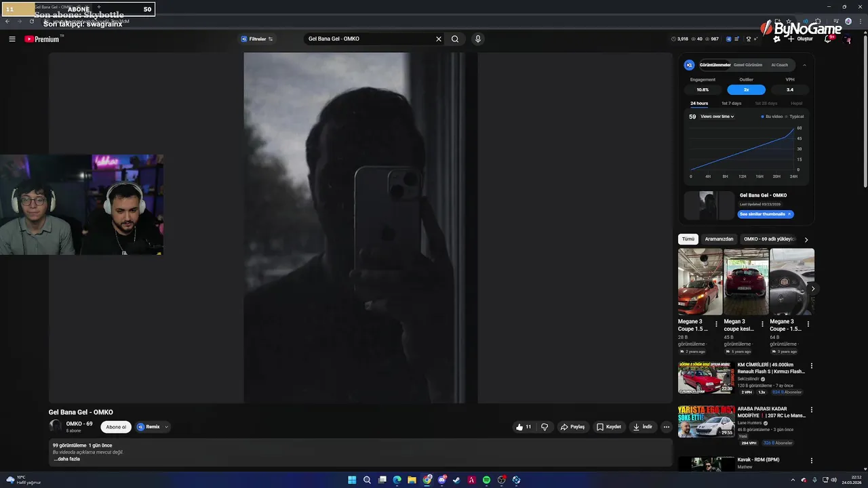
Task: Click the Outlier 2x pill
Action: point(746,89)
